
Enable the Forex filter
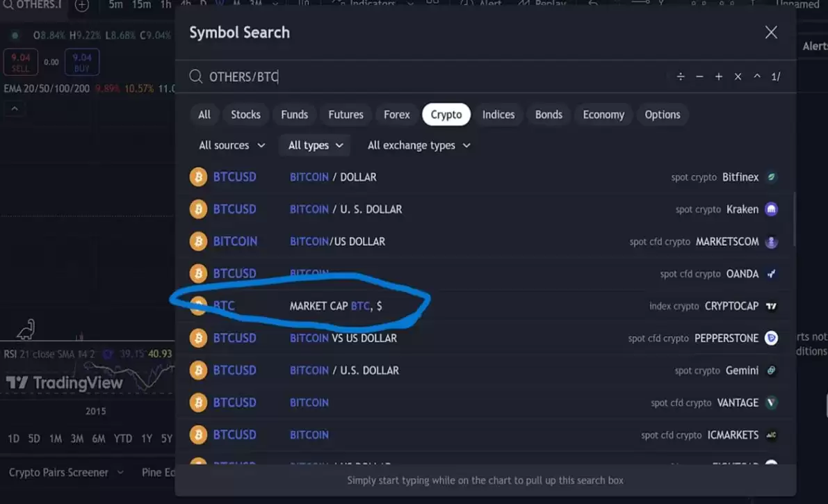pos(396,114)
